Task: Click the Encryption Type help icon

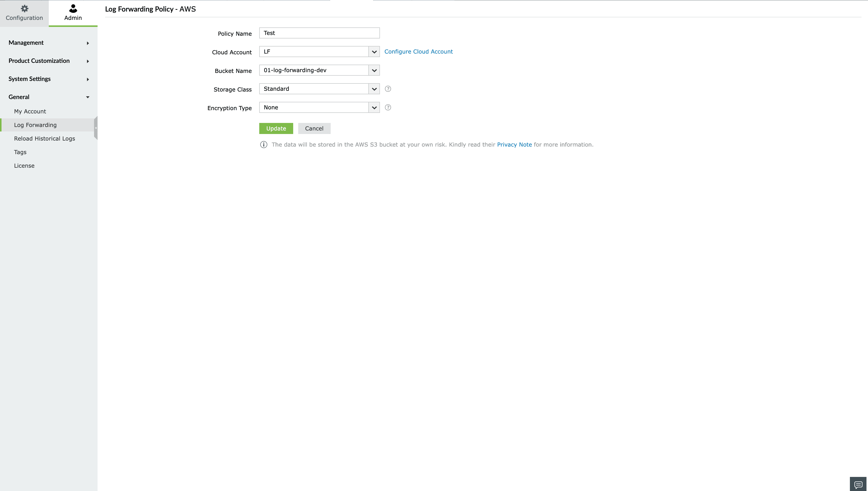Action: click(388, 108)
